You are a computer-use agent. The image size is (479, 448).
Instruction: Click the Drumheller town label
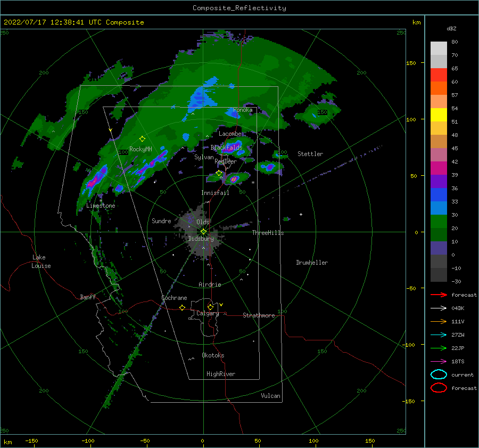point(312,263)
